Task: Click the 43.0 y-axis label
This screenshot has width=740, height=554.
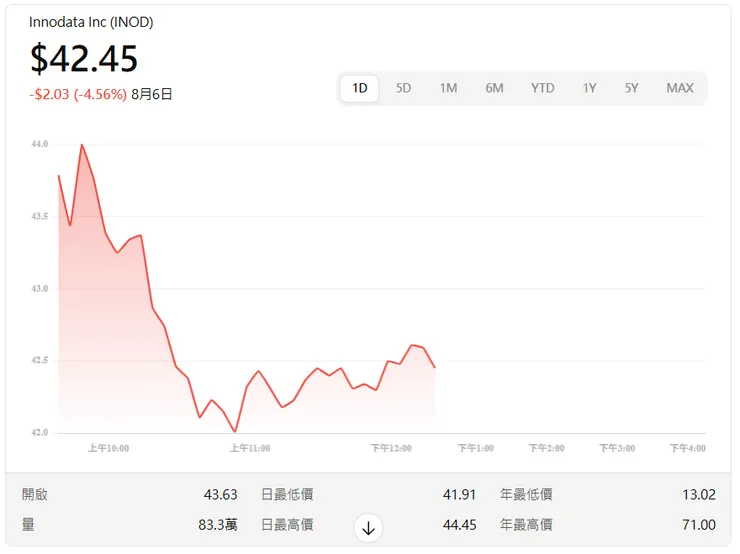Action: pos(40,289)
